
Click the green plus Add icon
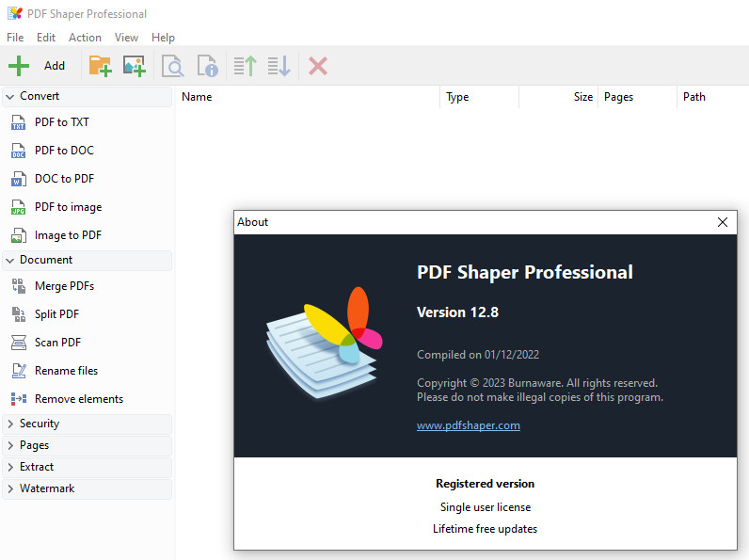19,66
